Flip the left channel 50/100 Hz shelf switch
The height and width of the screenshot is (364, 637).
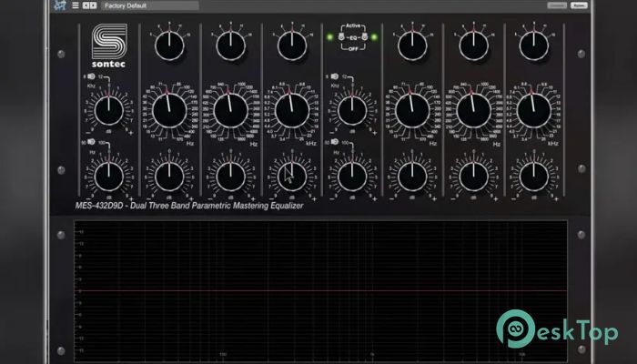click(x=92, y=143)
